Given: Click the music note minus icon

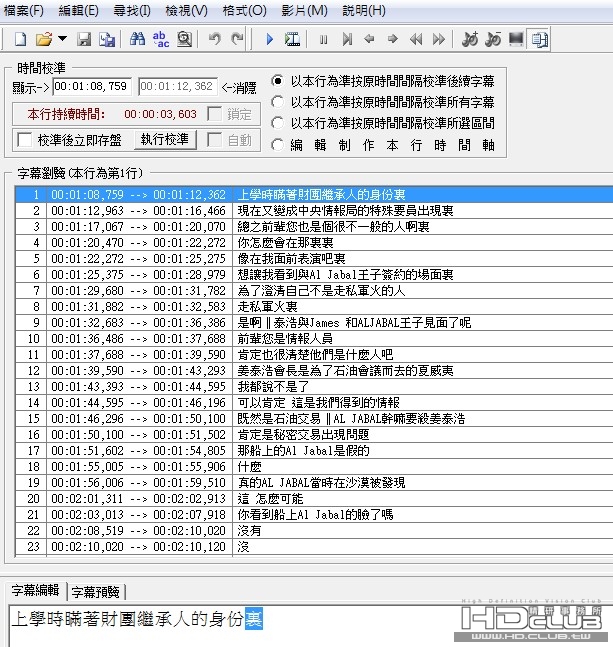Looking at the screenshot, I should (493, 39).
